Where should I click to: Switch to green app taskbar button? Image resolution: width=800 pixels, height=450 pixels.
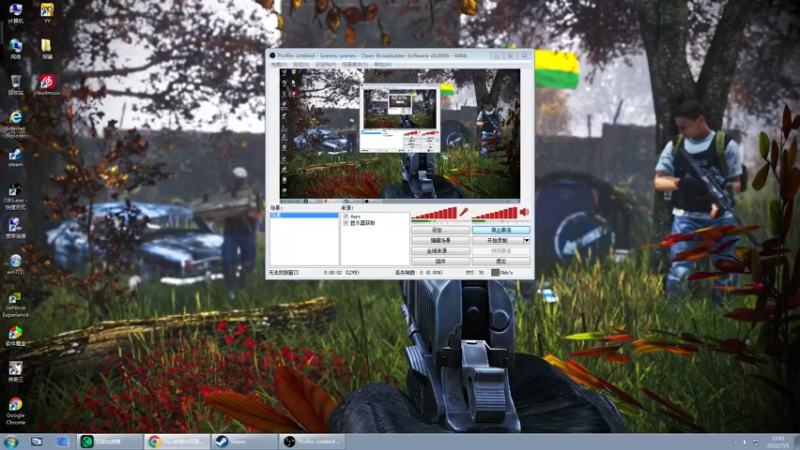[x=110, y=441]
